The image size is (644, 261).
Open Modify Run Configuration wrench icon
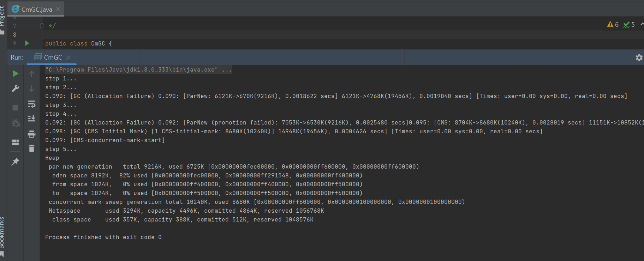[16, 89]
